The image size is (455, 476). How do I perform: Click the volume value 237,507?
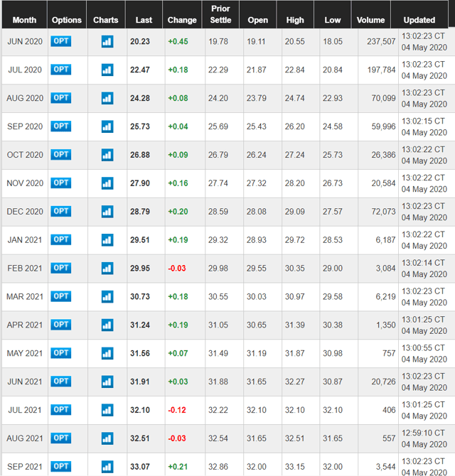(381, 42)
